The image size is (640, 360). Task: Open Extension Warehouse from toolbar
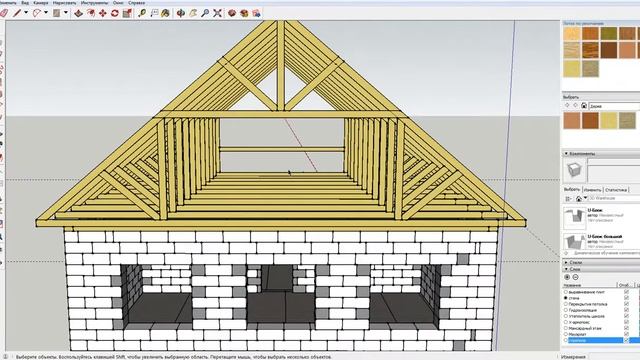coord(244,13)
